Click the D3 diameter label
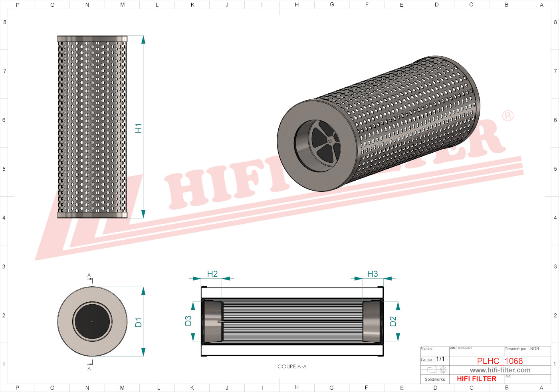Screen dimensions: 559x392 [188, 321]
